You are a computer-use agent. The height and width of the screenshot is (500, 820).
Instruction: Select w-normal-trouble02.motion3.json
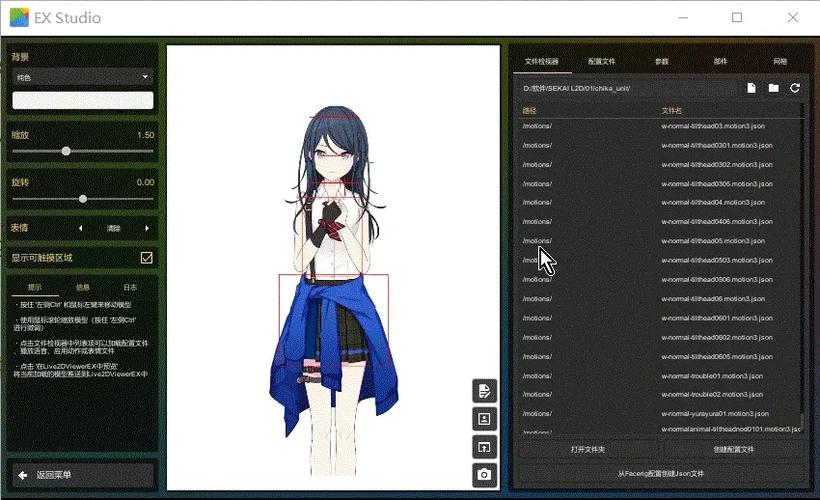point(712,394)
